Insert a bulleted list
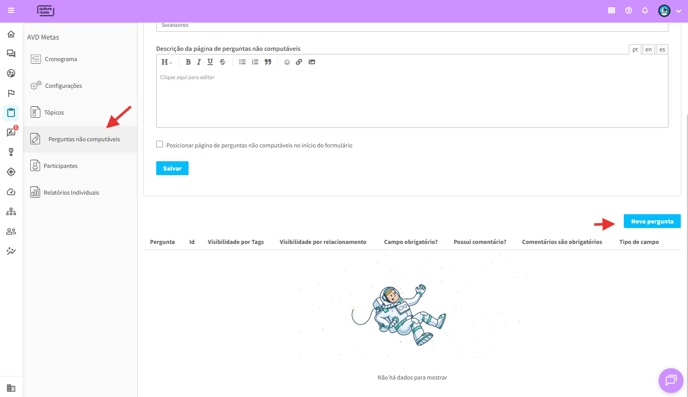 coord(242,62)
